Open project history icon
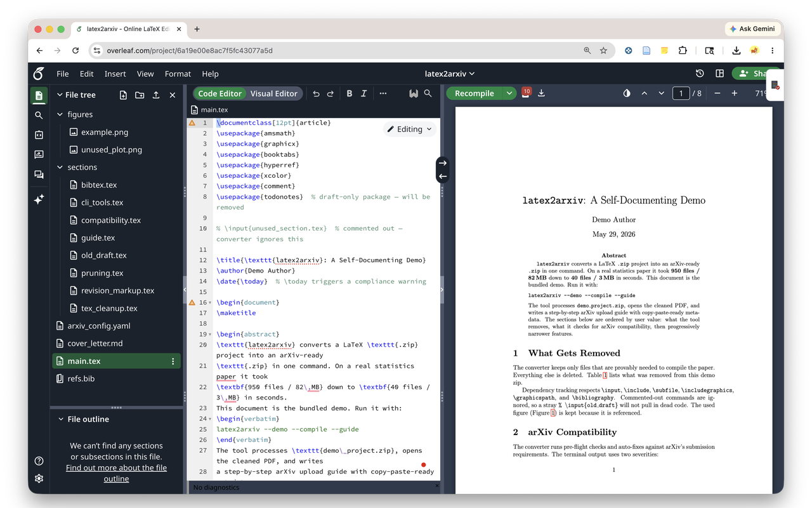This screenshot has width=812, height=508. (x=700, y=74)
